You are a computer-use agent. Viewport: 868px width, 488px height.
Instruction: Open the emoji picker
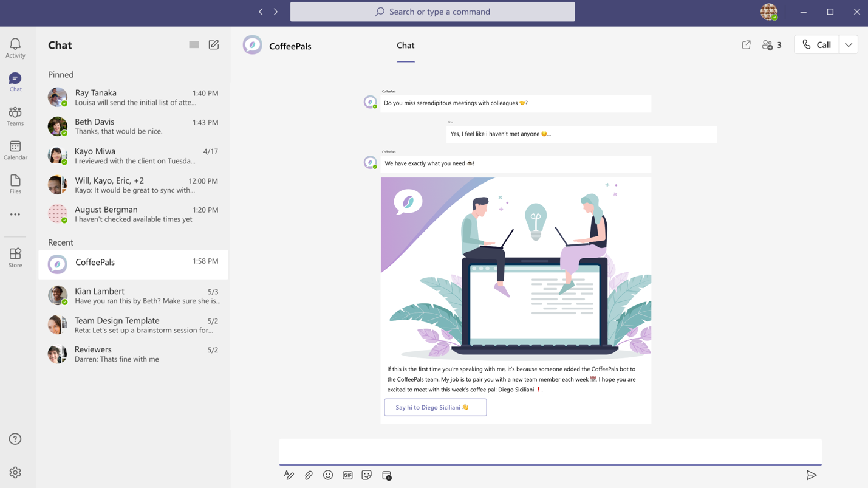(328, 475)
